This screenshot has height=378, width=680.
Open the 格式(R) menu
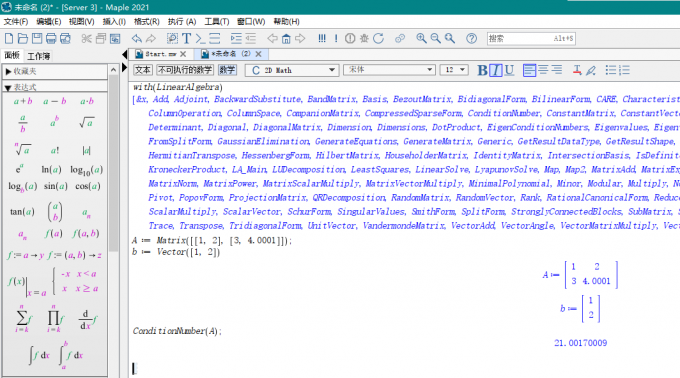click(147, 21)
